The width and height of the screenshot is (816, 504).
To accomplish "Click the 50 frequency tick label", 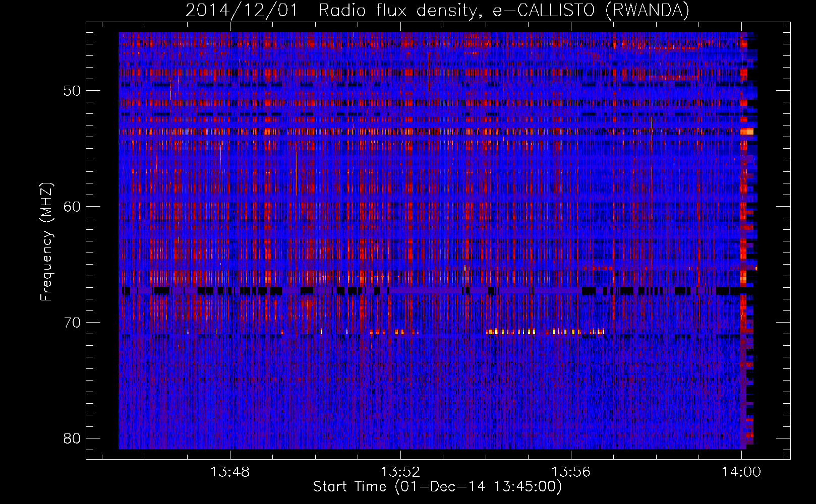I will (72, 91).
